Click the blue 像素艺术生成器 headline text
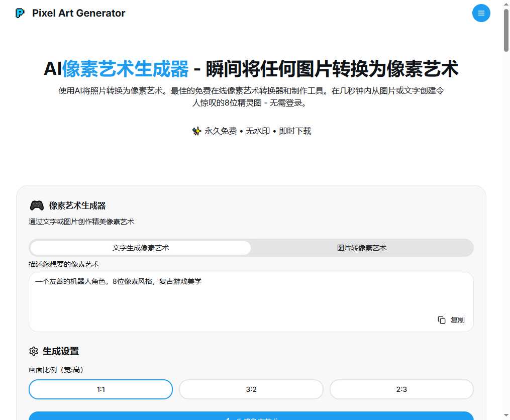 pyautogui.click(x=125, y=69)
